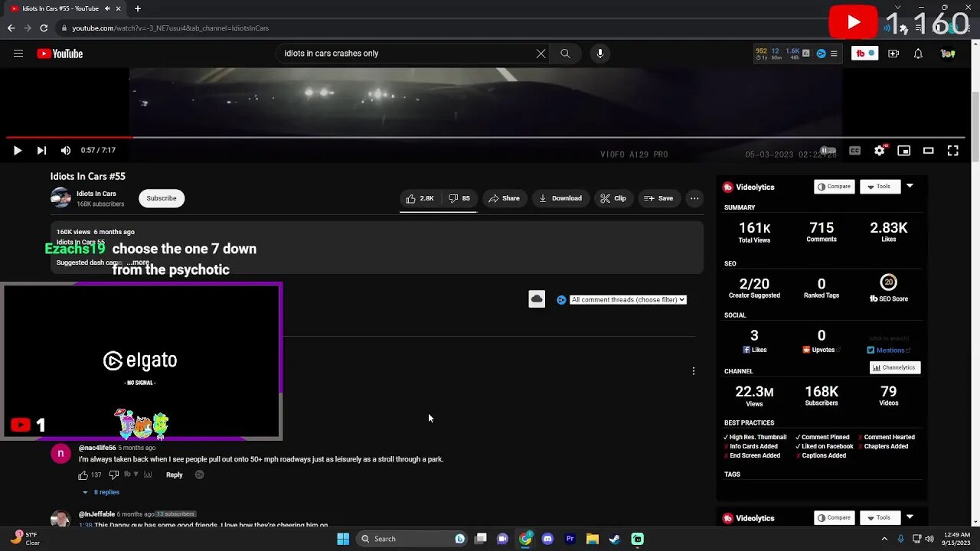Play the paused video
This screenshot has height=551, width=980.
[17, 151]
